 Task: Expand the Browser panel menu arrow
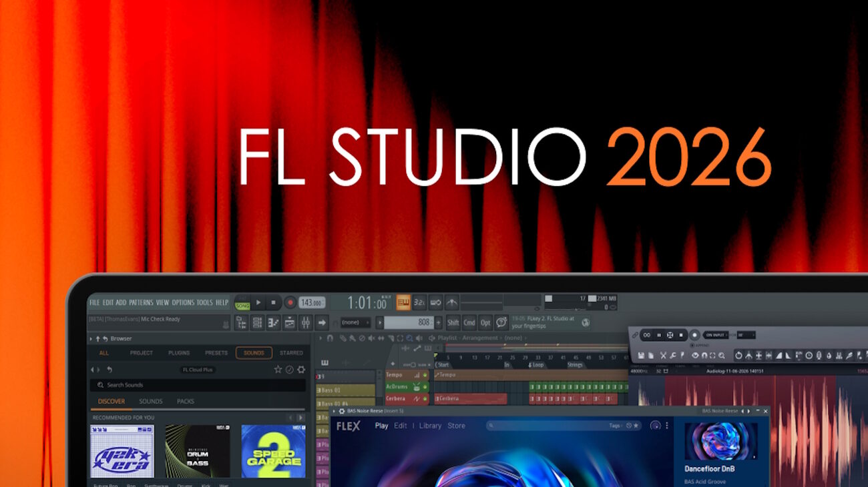(91, 339)
